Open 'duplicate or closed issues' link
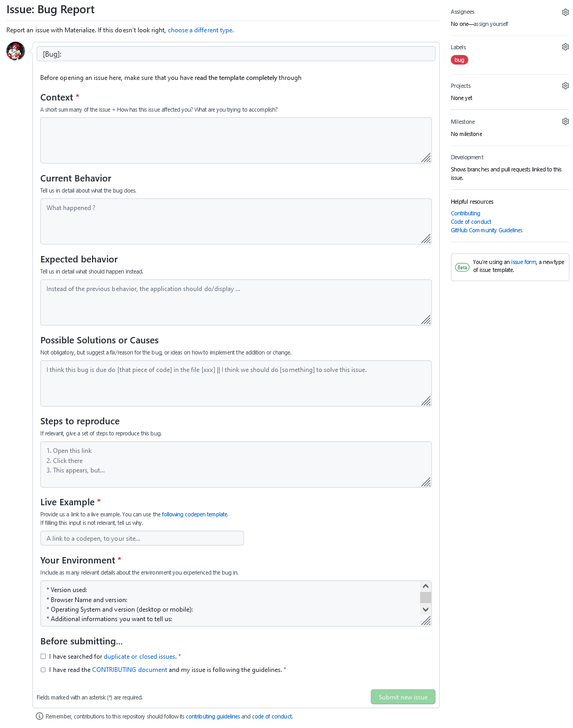This screenshot has width=573, height=728. (140, 657)
